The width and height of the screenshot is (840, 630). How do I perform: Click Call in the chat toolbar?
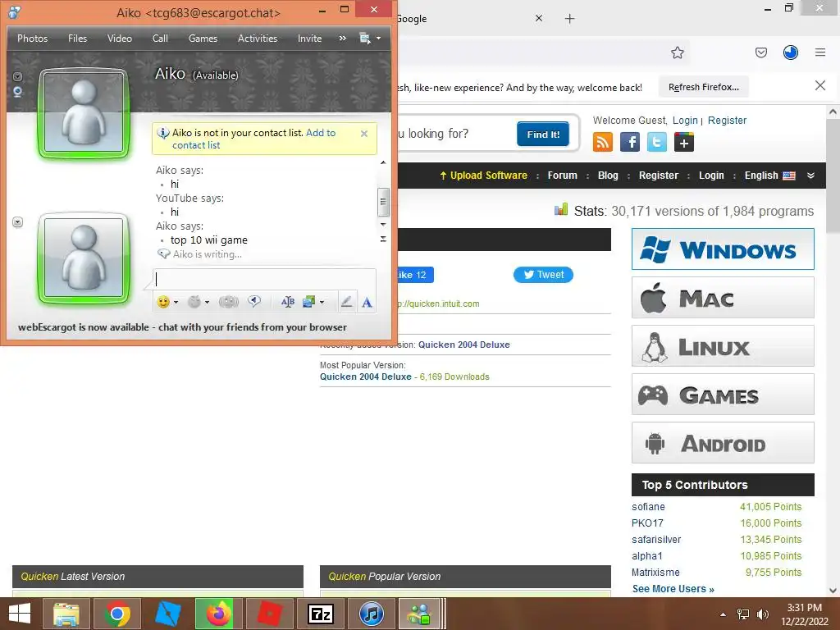pyautogui.click(x=160, y=39)
